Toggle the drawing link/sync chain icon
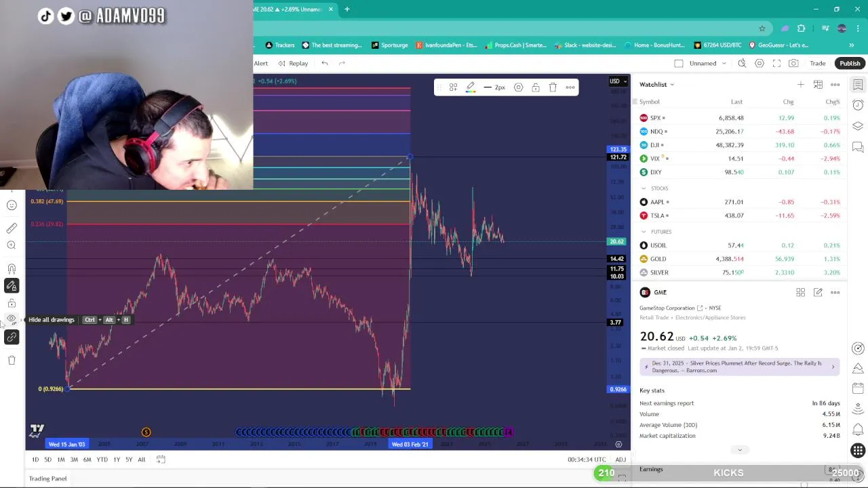 click(x=12, y=337)
